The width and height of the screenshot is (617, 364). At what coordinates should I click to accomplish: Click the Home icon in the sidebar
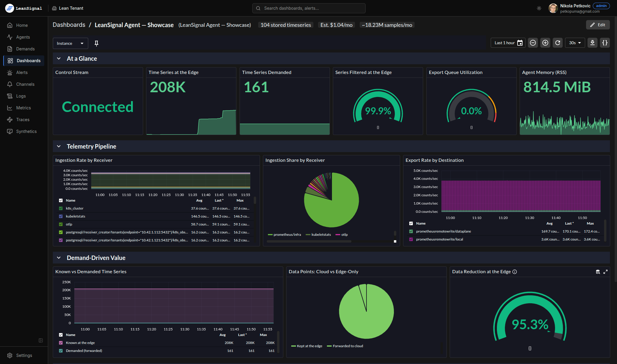coord(10,25)
